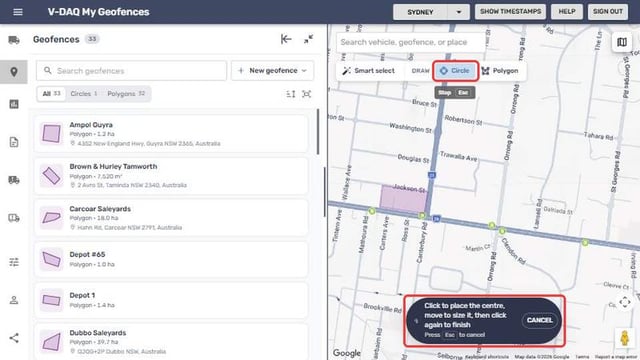Click the Stop Esc tooltip button
The image size is (640, 360).
pos(455,93)
